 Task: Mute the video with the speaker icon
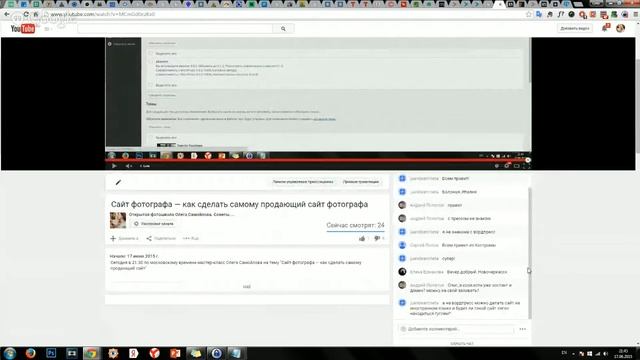(x=128, y=166)
